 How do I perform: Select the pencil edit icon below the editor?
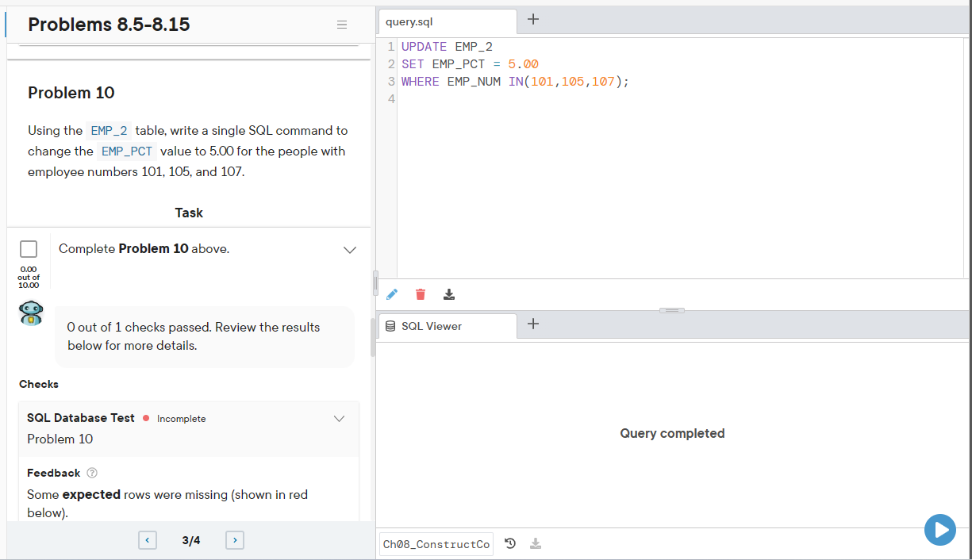tap(391, 294)
